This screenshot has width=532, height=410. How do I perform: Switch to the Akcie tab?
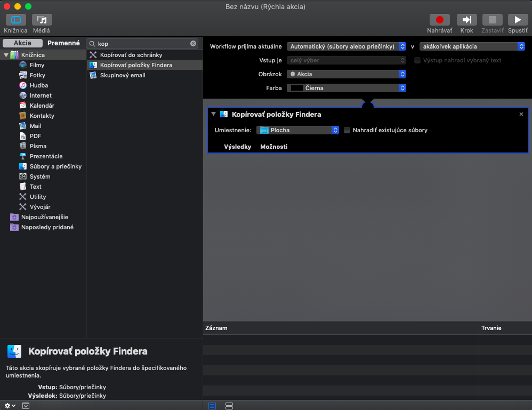coord(22,43)
